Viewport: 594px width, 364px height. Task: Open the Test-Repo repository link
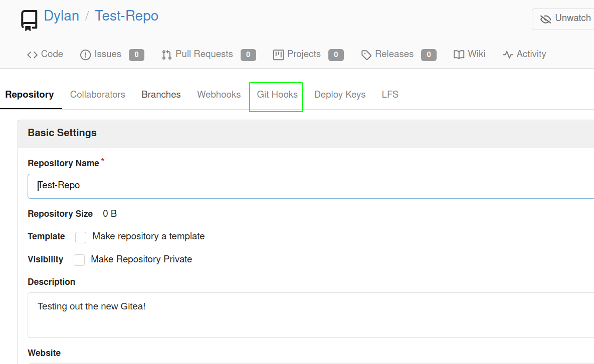click(x=126, y=16)
